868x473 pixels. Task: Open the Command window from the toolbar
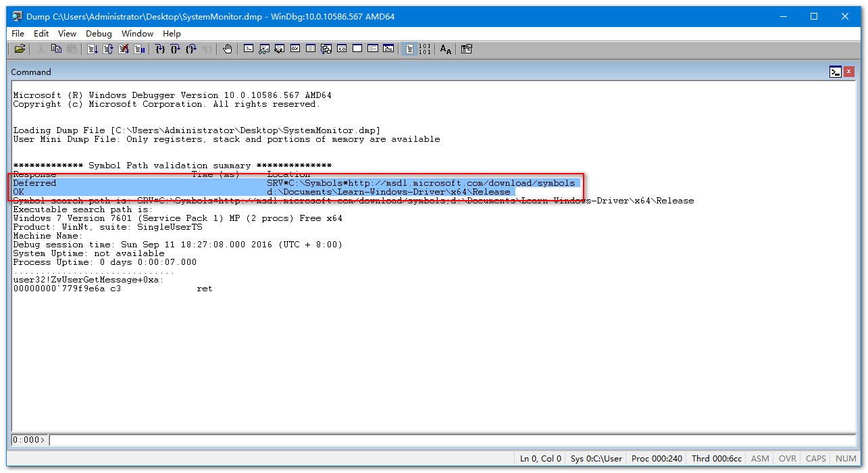click(x=249, y=49)
